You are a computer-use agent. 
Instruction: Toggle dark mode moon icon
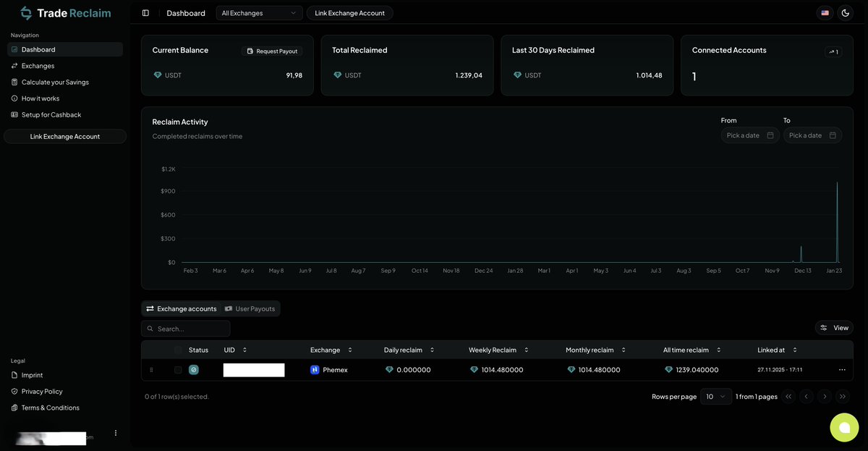(x=845, y=13)
